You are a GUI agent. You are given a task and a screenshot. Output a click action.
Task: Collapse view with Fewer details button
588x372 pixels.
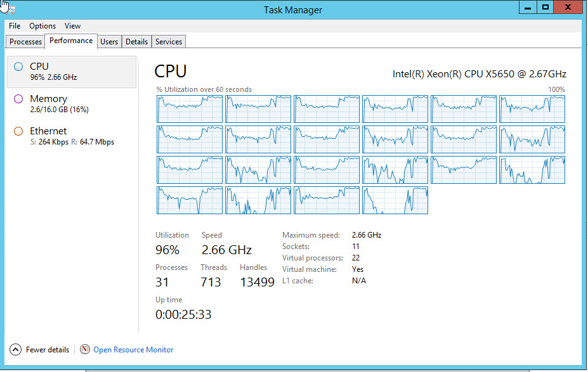[39, 350]
